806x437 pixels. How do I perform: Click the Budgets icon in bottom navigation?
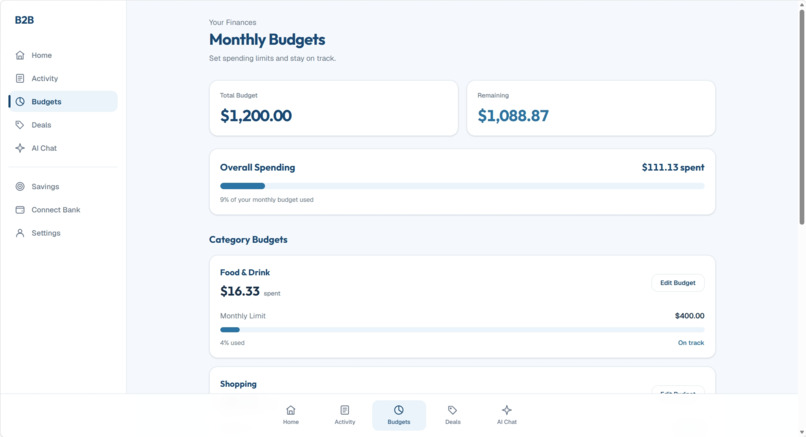[399, 410]
